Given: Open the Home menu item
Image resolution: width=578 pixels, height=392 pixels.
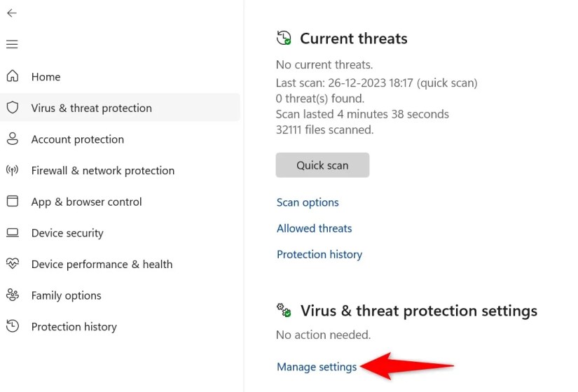Looking at the screenshot, I should [x=46, y=77].
